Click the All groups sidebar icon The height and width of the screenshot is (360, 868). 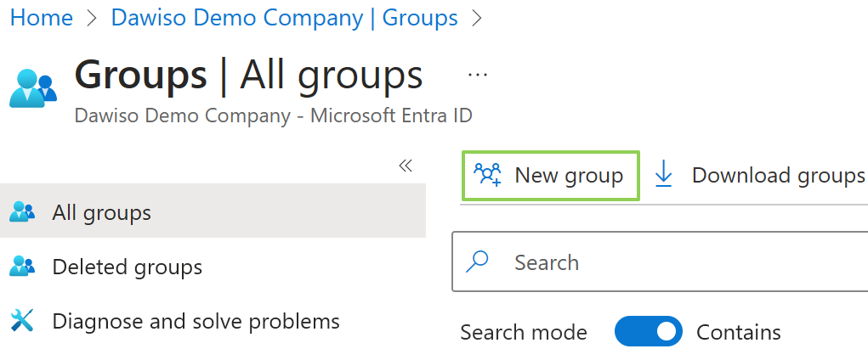pos(22,211)
